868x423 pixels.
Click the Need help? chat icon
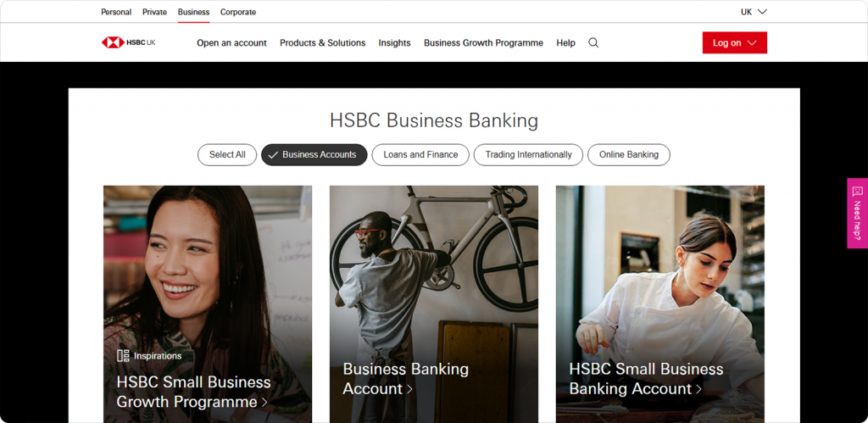pos(858,192)
